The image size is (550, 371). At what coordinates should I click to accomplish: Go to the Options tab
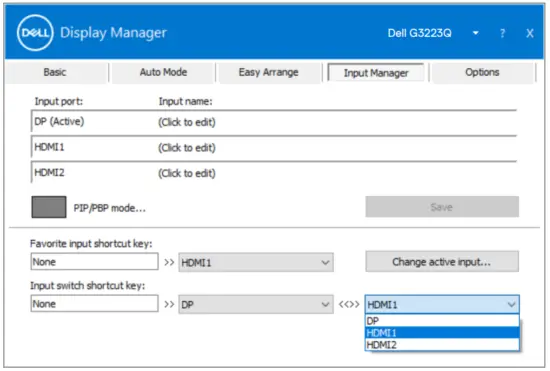point(482,72)
